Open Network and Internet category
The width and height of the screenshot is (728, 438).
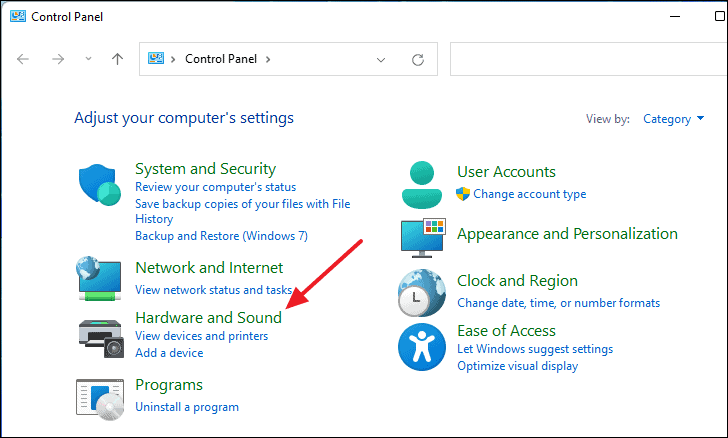(x=209, y=268)
